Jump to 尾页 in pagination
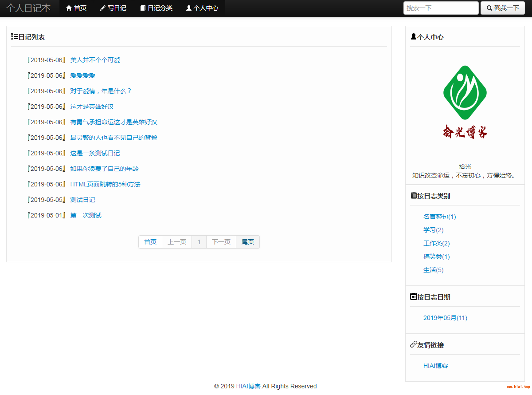This screenshot has height=395, width=532. (x=248, y=242)
